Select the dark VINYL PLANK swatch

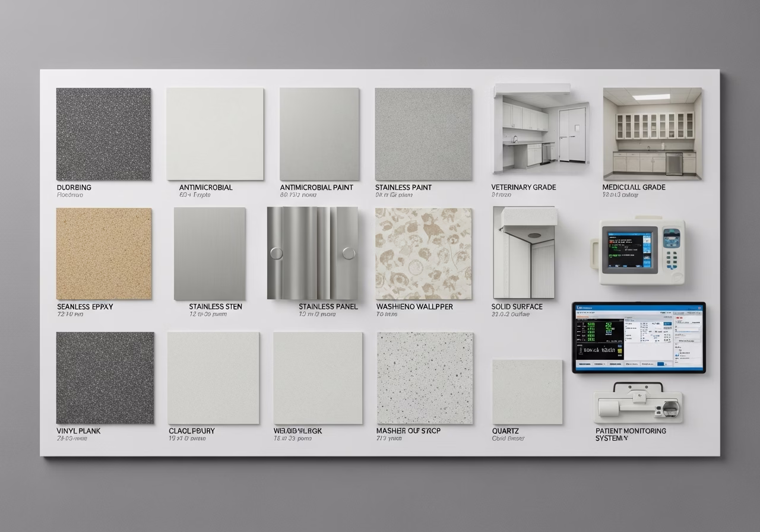click(x=105, y=378)
